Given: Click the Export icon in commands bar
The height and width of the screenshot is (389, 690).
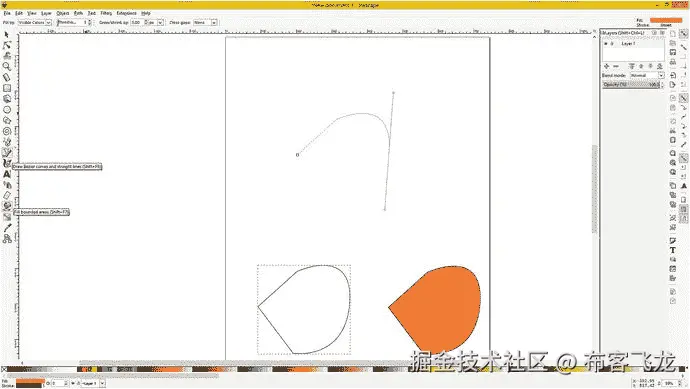Looking at the screenshot, I should [x=673, y=84].
